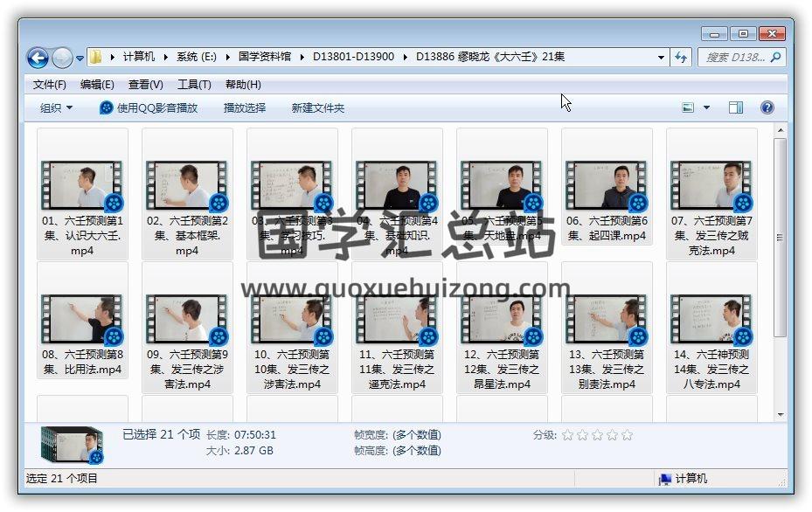Click D13801-D13900 in the address breadcrumb

pyautogui.click(x=353, y=57)
